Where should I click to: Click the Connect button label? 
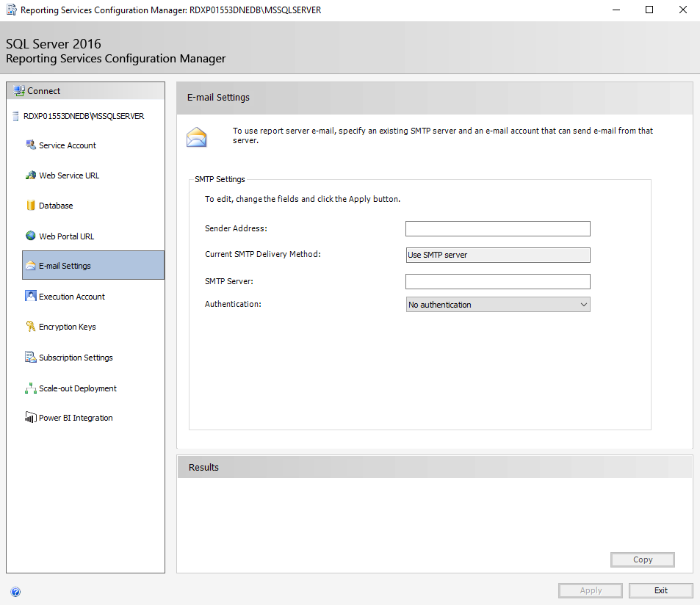(44, 91)
